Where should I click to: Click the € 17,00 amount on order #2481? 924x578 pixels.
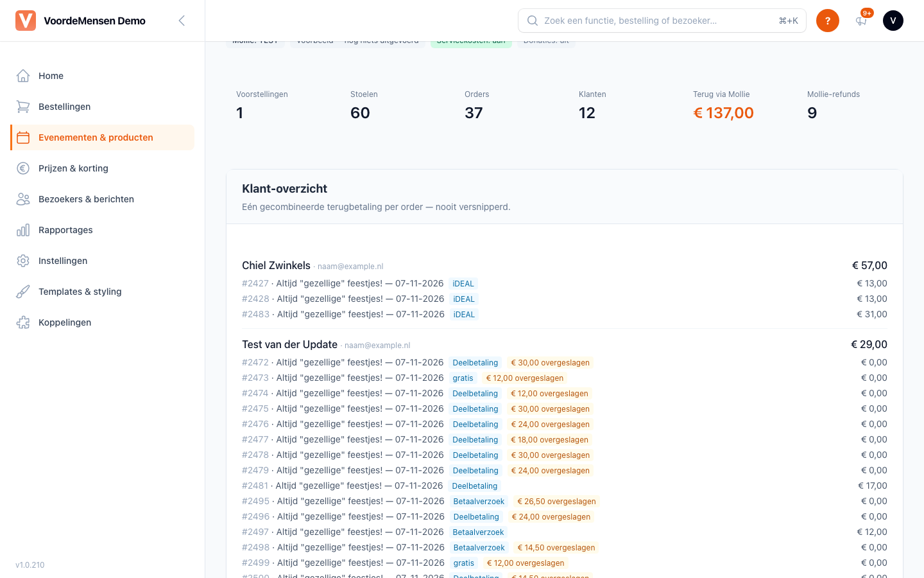(x=873, y=486)
